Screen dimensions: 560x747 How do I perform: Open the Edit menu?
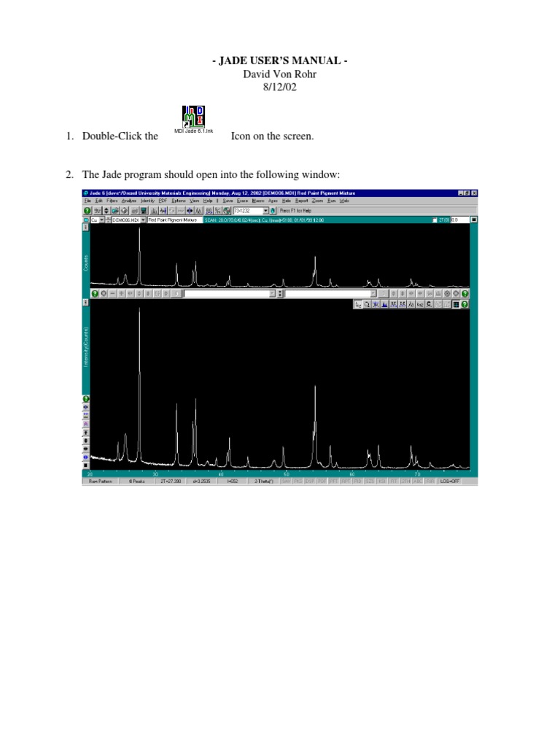click(x=98, y=201)
